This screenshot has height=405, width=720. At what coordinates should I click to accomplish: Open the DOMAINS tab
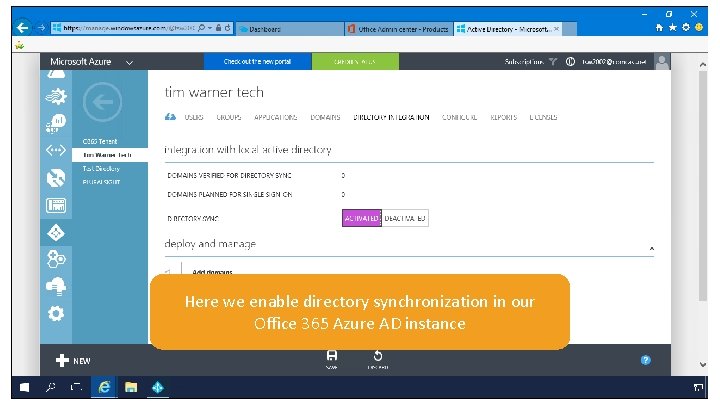tap(325, 118)
